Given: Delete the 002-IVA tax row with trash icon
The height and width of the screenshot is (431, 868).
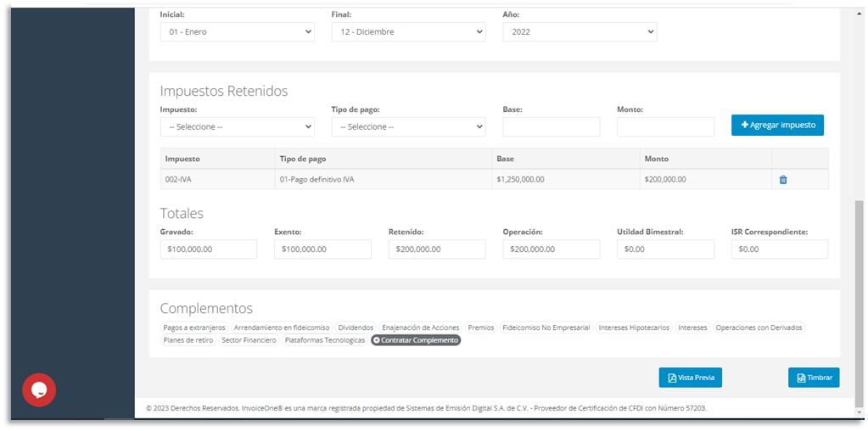Looking at the screenshot, I should pos(782,180).
